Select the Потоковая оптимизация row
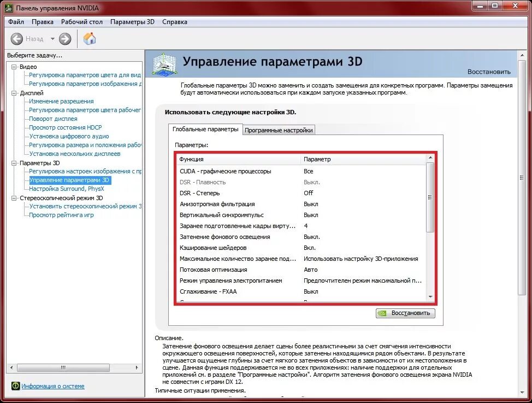Screen dimensions: 532x403 tap(301, 270)
